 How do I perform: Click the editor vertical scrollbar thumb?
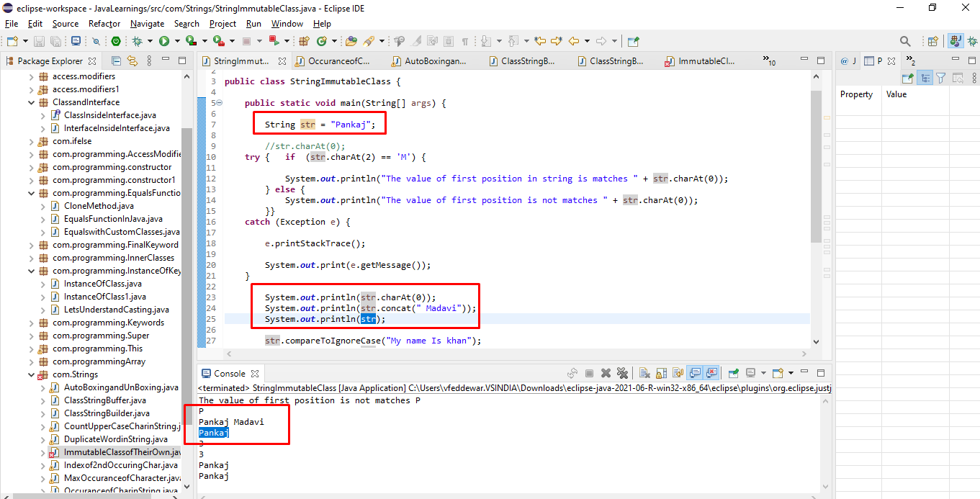tap(816, 166)
